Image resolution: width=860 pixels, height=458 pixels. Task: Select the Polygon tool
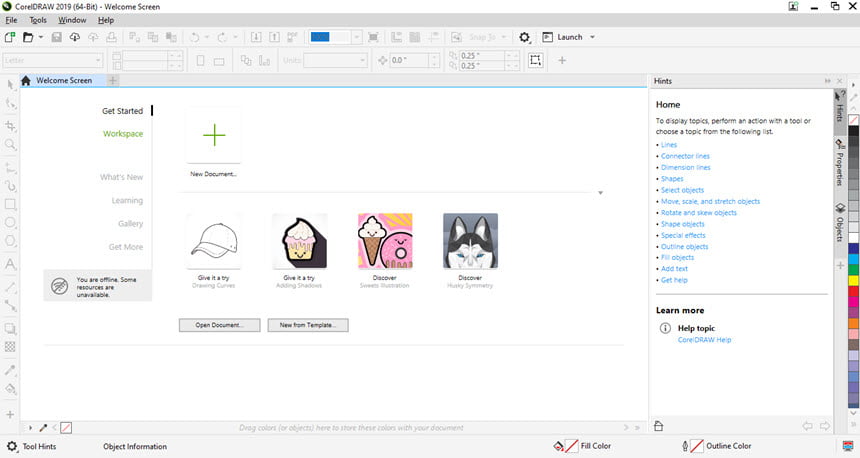coord(10,241)
